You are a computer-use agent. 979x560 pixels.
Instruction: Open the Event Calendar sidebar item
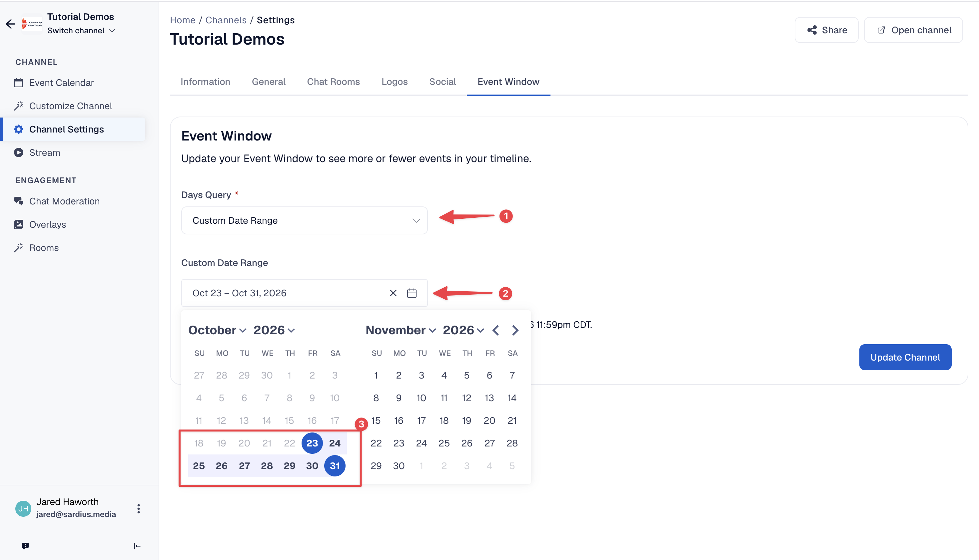[x=54, y=83]
